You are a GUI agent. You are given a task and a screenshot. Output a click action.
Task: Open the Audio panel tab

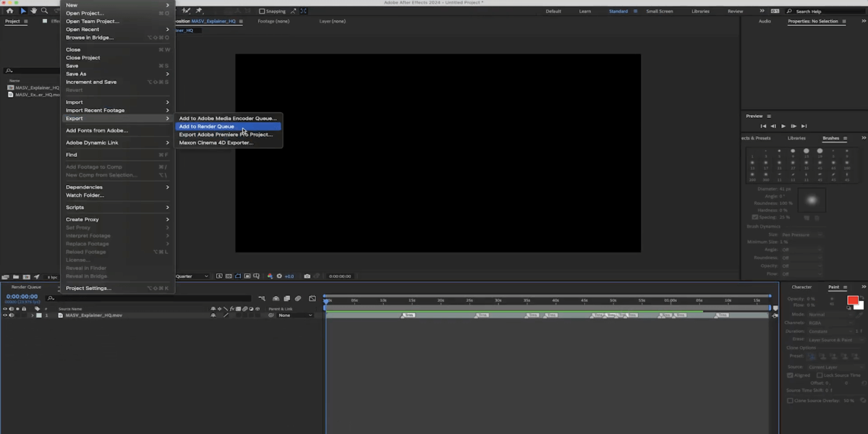(x=765, y=21)
